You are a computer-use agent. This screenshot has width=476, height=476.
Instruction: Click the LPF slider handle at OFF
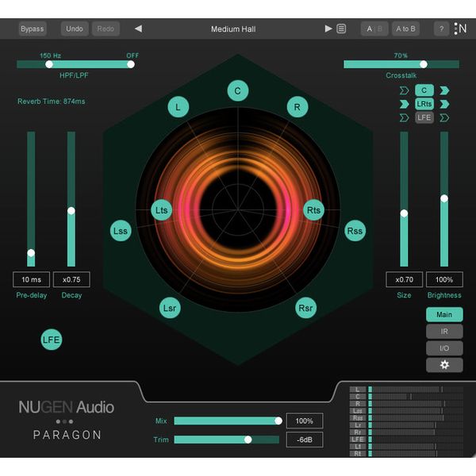point(131,64)
